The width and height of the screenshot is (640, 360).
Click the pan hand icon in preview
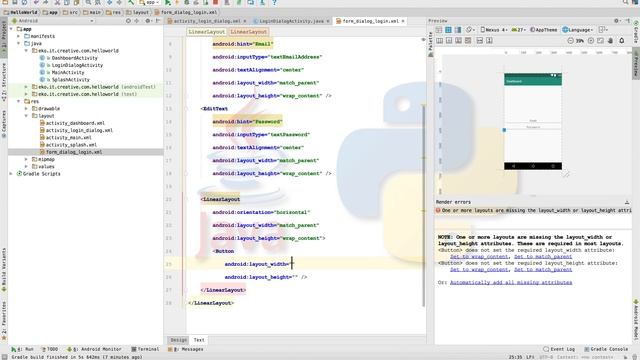(611, 41)
